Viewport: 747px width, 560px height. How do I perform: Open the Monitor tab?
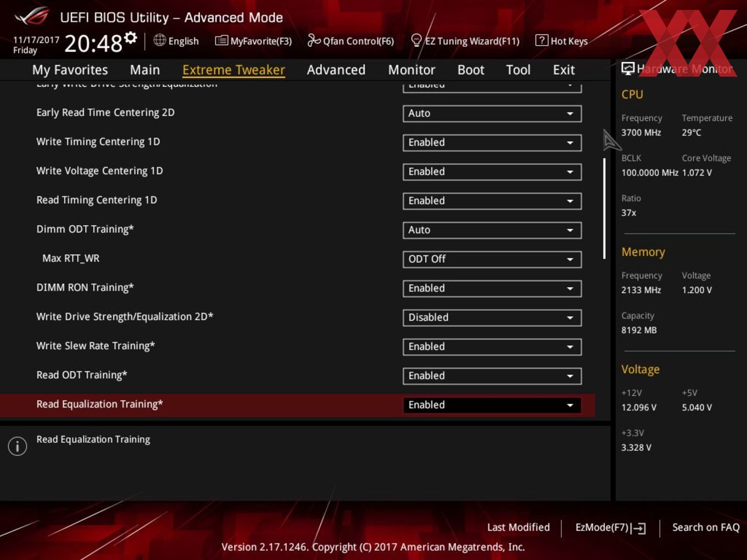[x=411, y=70]
